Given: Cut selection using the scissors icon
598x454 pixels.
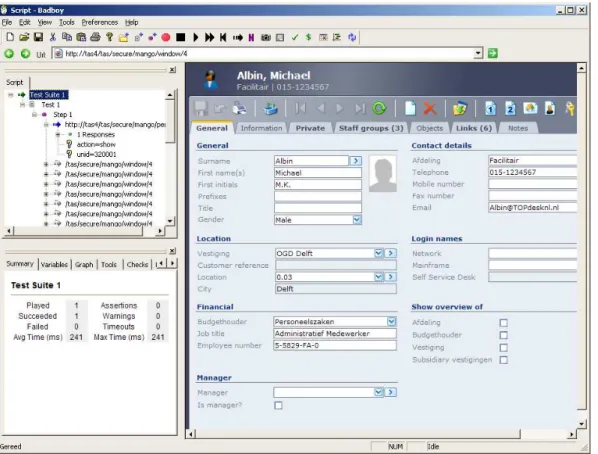Looking at the screenshot, I should [x=53, y=37].
